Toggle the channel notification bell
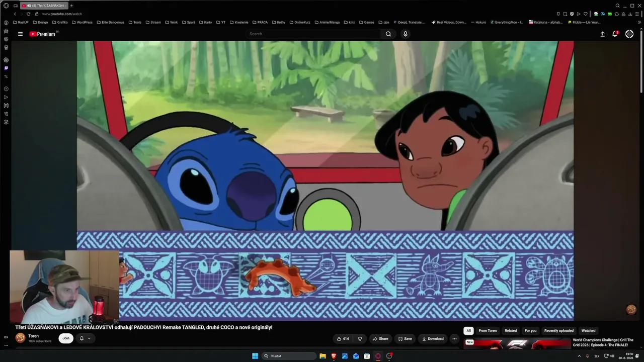 point(82,338)
